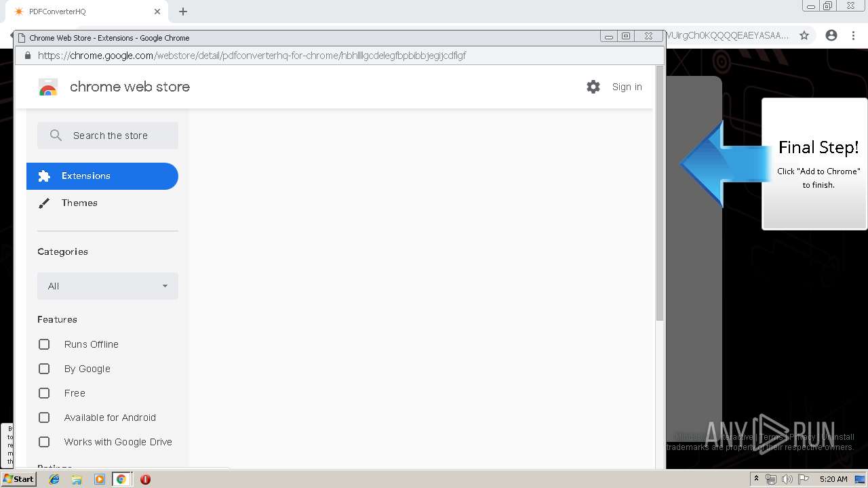This screenshot has height=488, width=868.
Task: Click the Categories heading text
Action: coord(62,251)
